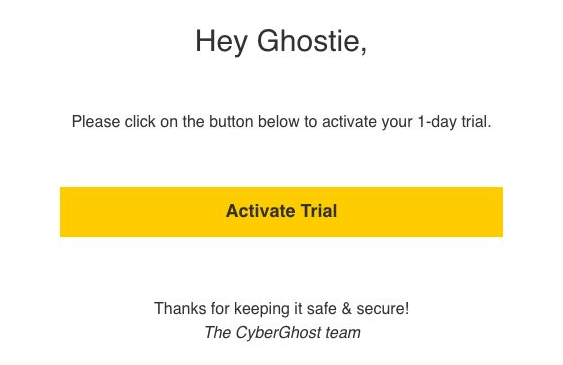Click the ampersand in 'safe & secure!'

click(346, 309)
